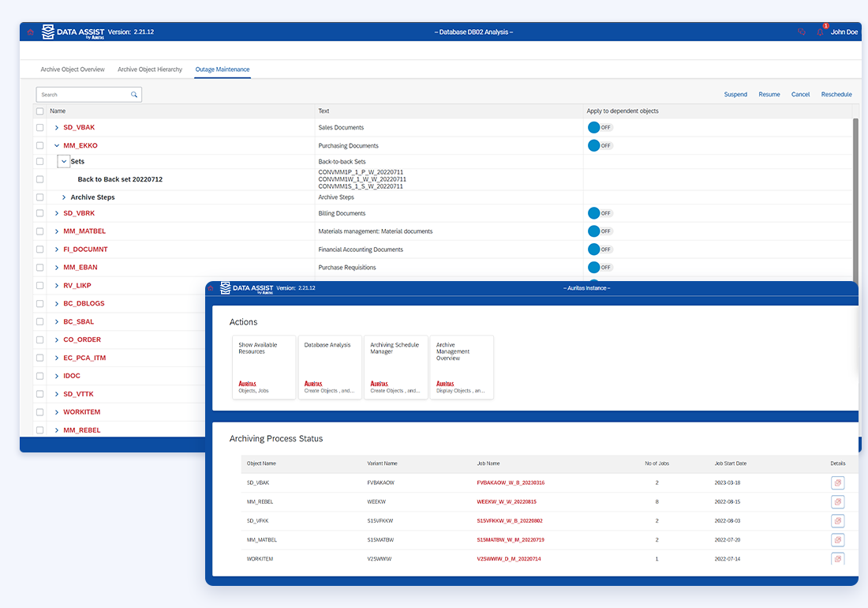868x608 pixels.
Task: Select the BC_DBLOGS tree item
Action: tap(84, 304)
